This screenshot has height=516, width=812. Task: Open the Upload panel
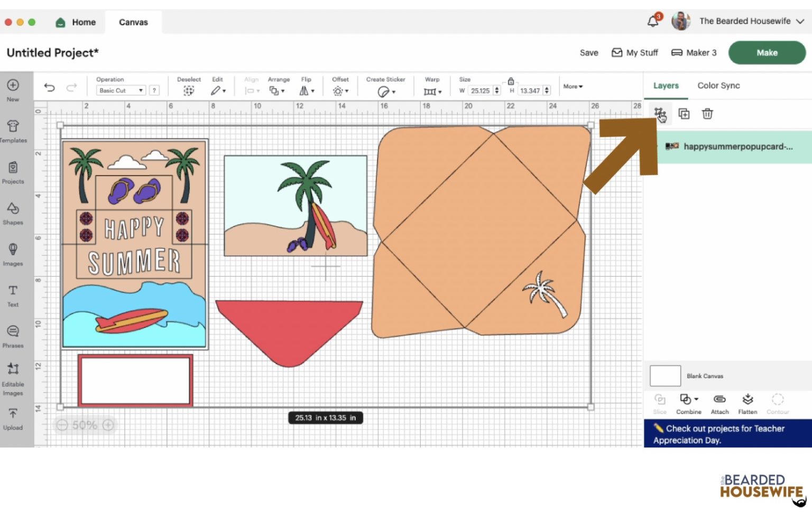(x=13, y=418)
